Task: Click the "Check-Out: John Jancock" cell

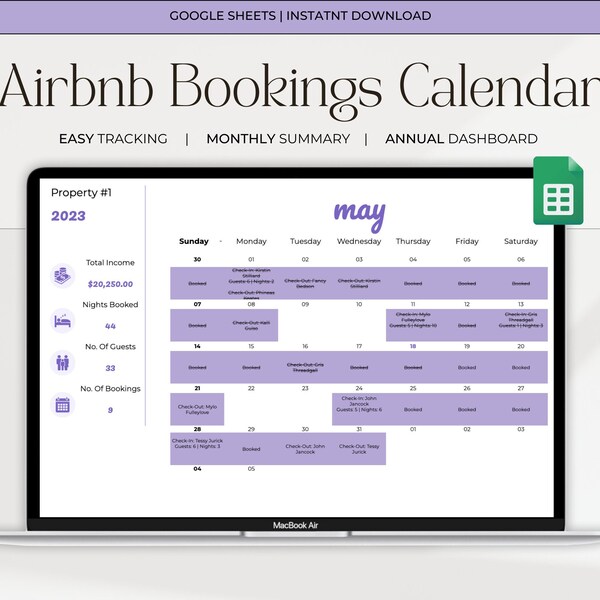Action: [x=305, y=448]
